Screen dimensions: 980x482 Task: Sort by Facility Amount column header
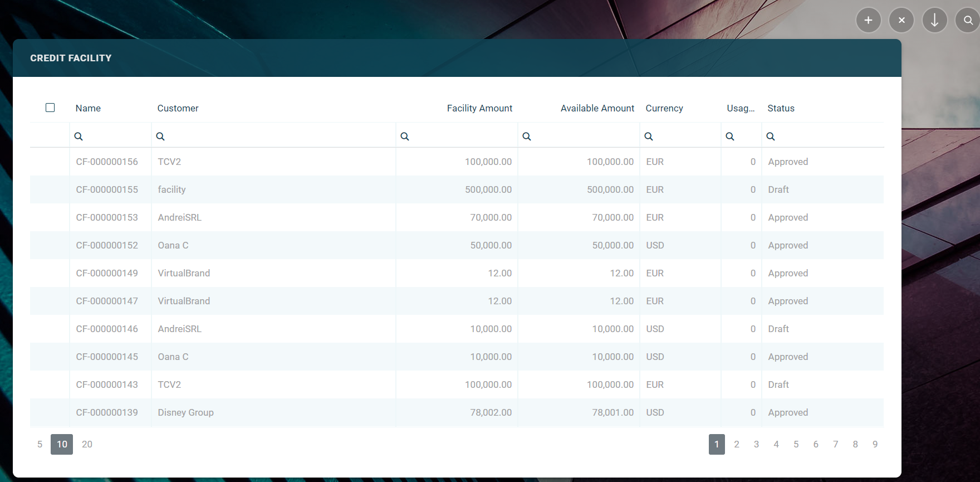click(479, 108)
